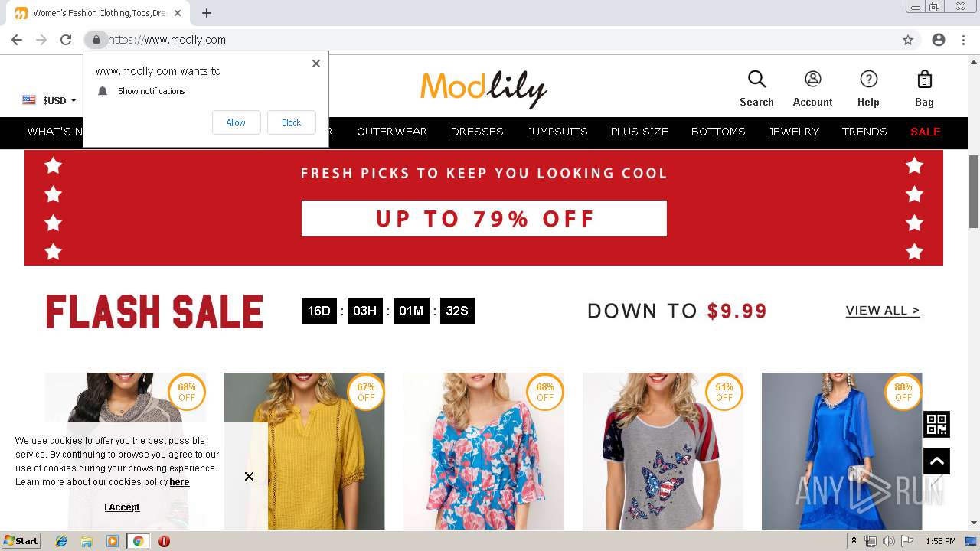The height and width of the screenshot is (551, 980).
Task: Select the SALE menu item
Action: click(x=925, y=132)
